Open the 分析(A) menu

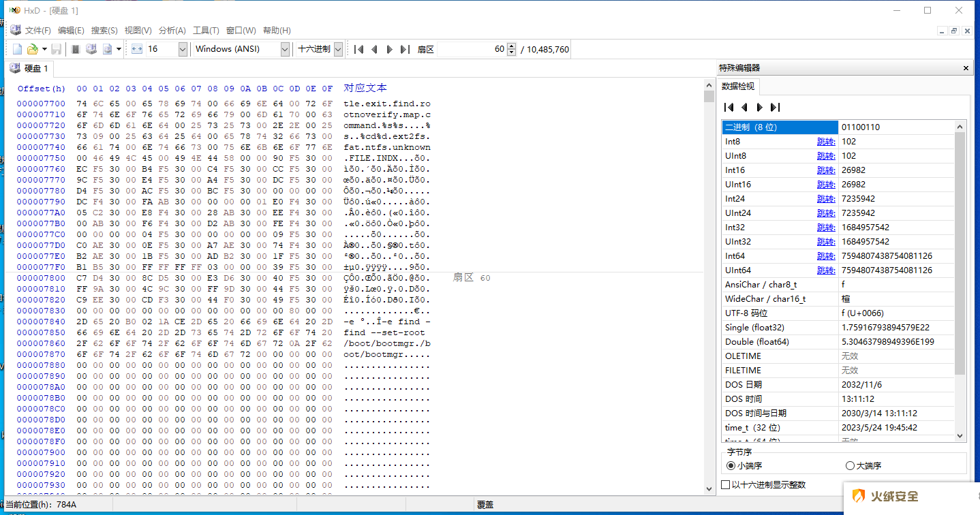172,31
